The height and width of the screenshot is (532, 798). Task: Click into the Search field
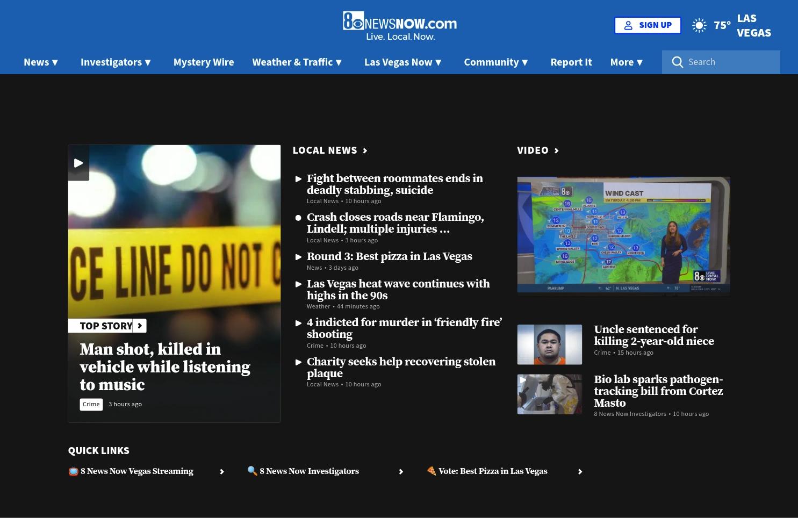pos(721,62)
